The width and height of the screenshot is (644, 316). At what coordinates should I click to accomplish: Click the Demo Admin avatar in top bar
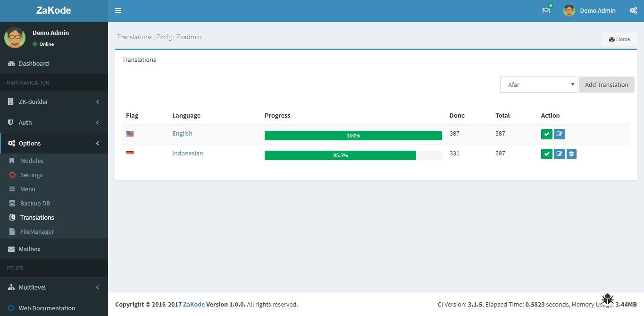569,10
